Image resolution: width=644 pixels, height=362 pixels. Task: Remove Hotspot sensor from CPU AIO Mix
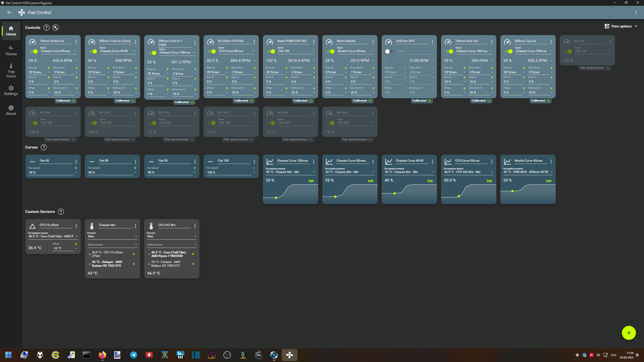coord(193,264)
